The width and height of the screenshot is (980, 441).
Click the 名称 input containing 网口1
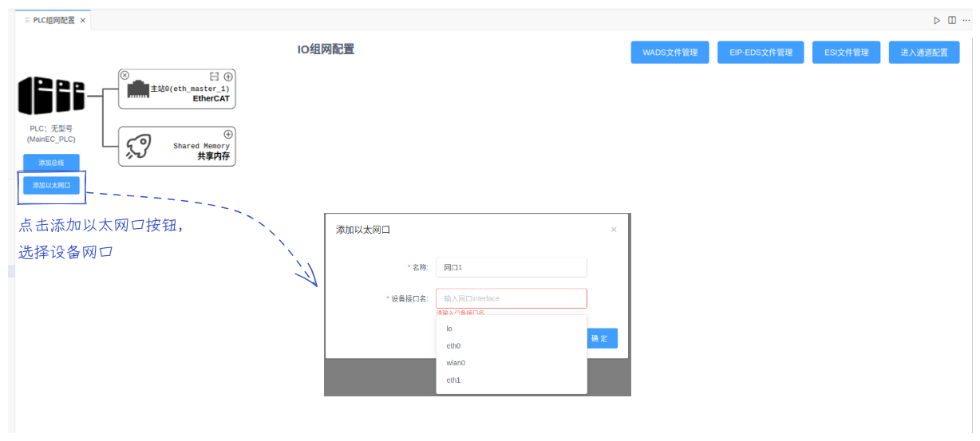(512, 267)
